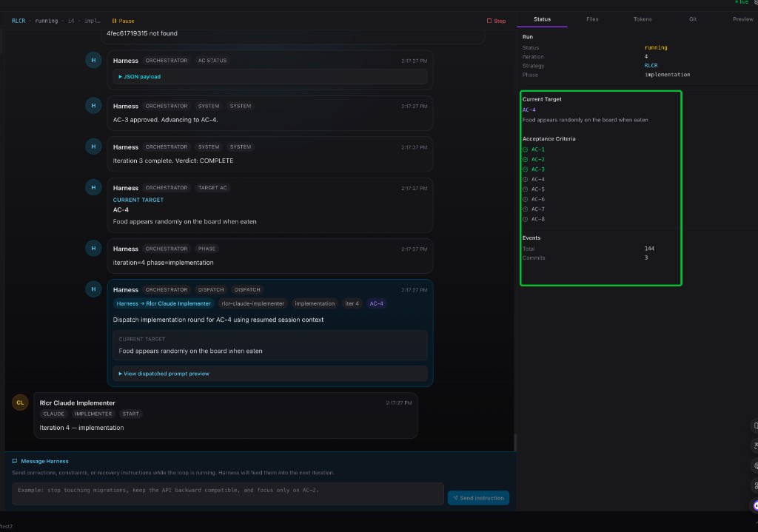Select the AC-2 green check icon
This screenshot has height=532, width=758.
525,160
